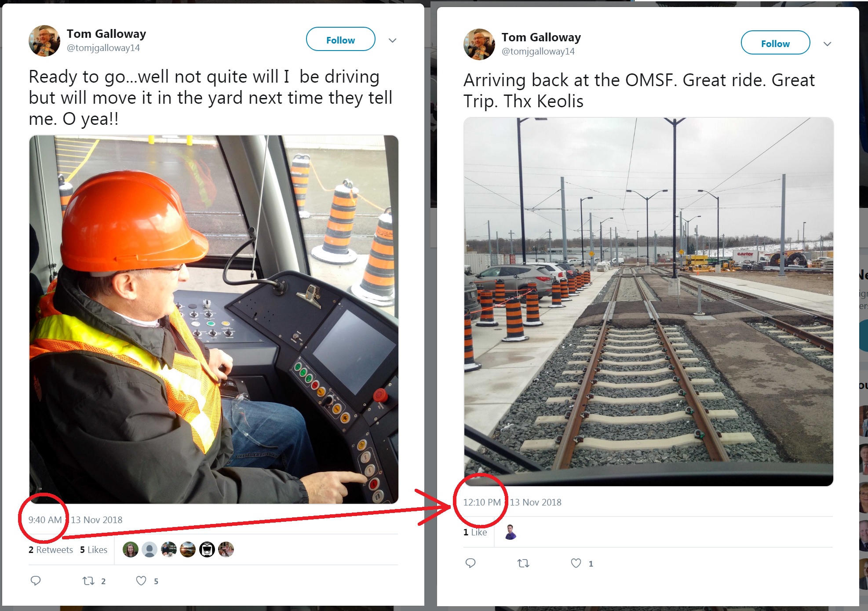Enlarge the train cab photo
The width and height of the screenshot is (868, 611).
pos(214,319)
